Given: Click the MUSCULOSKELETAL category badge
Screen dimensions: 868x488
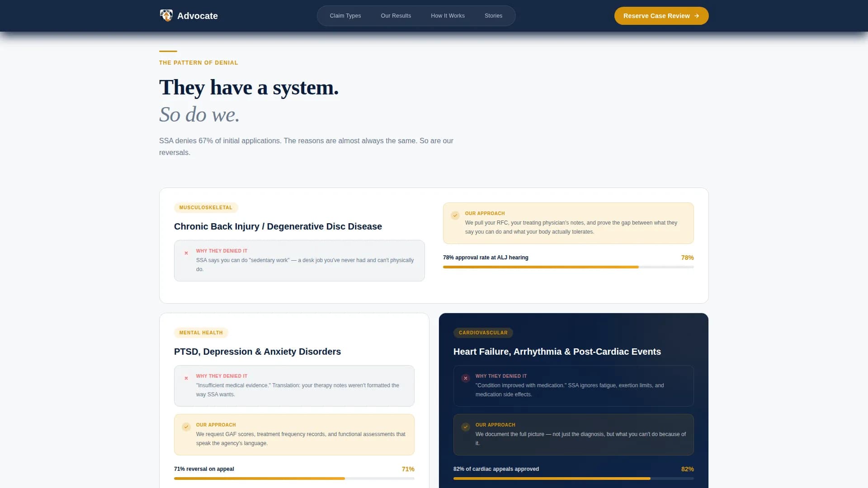Looking at the screenshot, I should click(206, 207).
